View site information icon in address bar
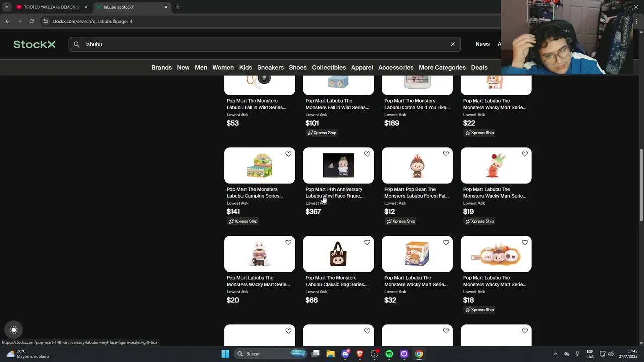 pos(46,21)
